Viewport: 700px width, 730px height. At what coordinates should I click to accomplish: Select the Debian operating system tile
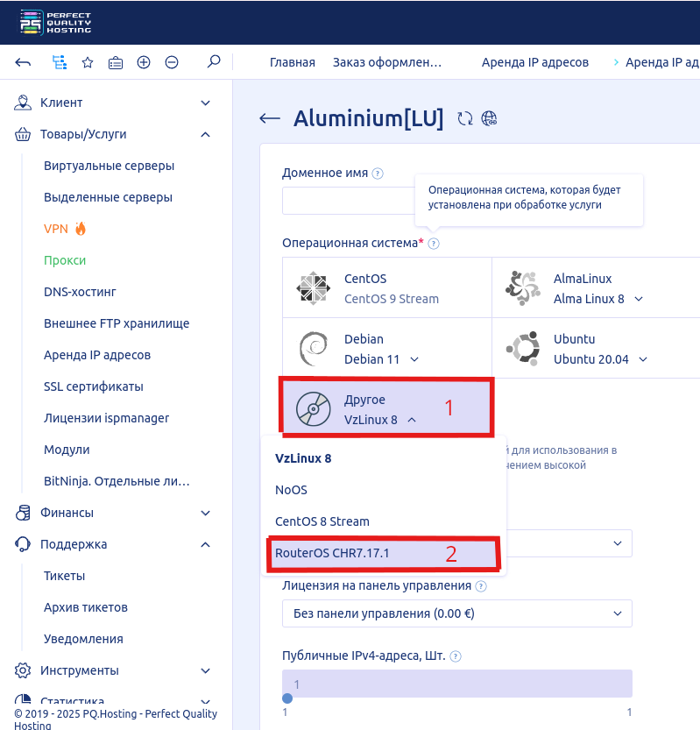[x=386, y=348]
